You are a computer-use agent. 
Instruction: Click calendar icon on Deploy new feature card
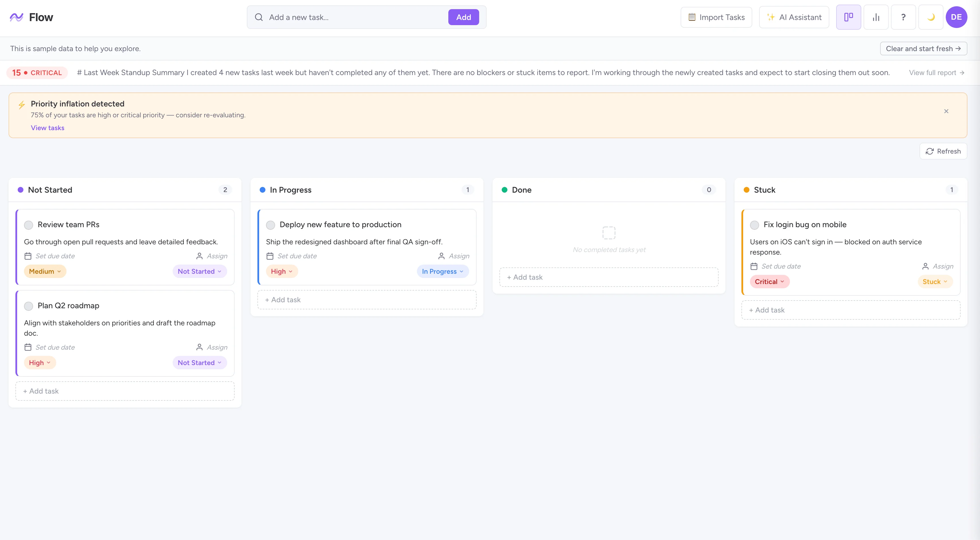point(270,256)
